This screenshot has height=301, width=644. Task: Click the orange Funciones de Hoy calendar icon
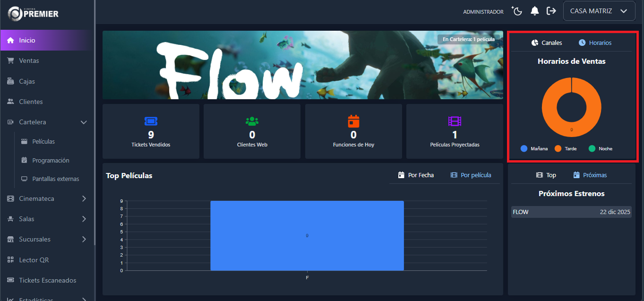pos(353,121)
